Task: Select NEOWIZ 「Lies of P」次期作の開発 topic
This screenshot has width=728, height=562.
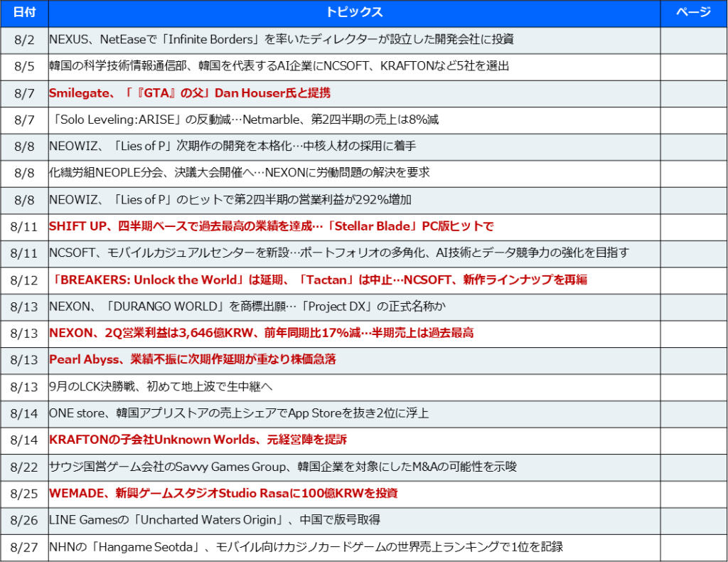Action: 232,147
